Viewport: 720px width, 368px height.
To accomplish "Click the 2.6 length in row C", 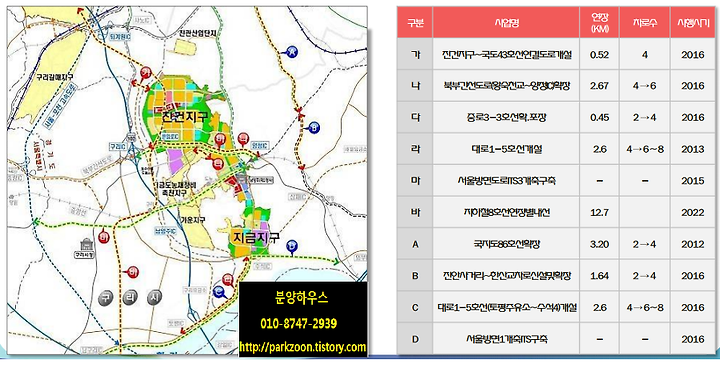I will (599, 307).
